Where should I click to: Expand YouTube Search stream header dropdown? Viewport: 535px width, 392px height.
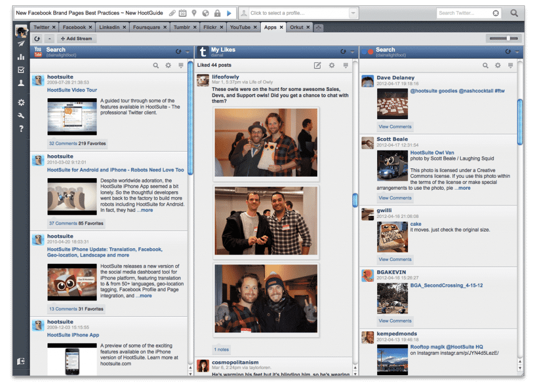click(x=188, y=52)
